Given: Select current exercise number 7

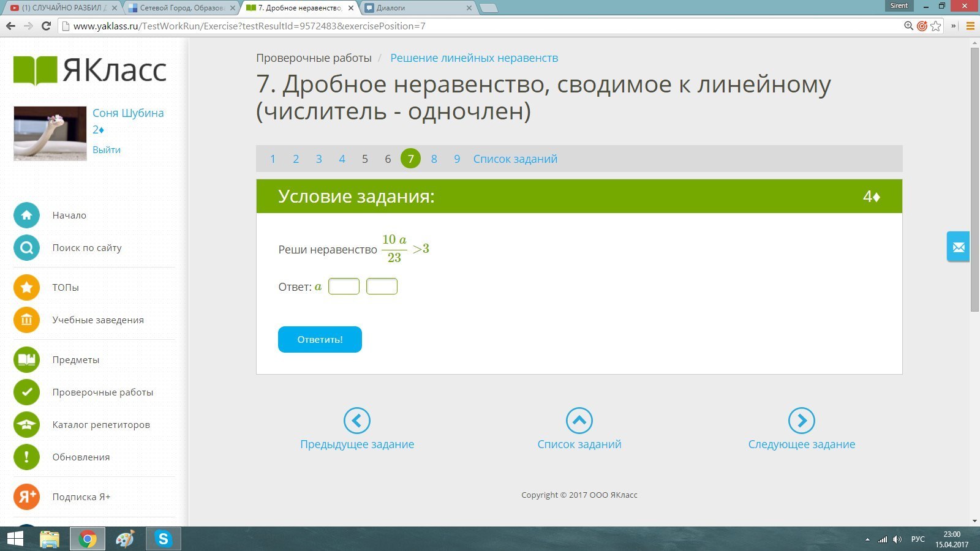Looking at the screenshot, I should pyautogui.click(x=410, y=159).
